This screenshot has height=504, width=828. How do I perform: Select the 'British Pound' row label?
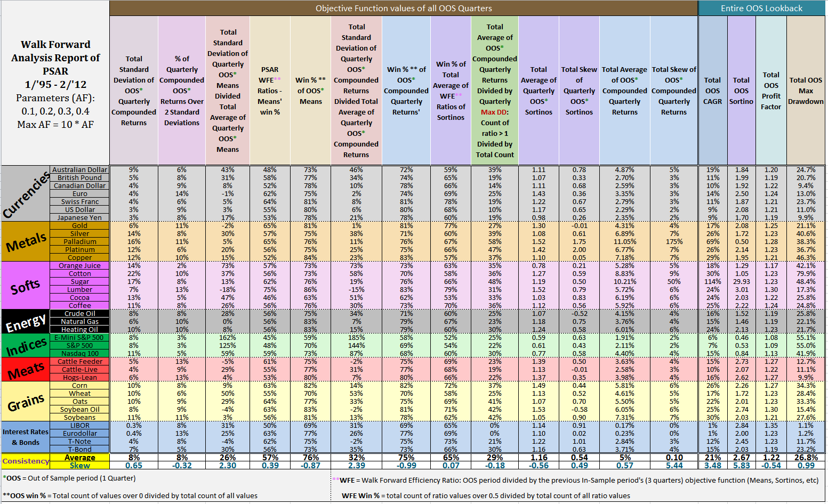79,177
